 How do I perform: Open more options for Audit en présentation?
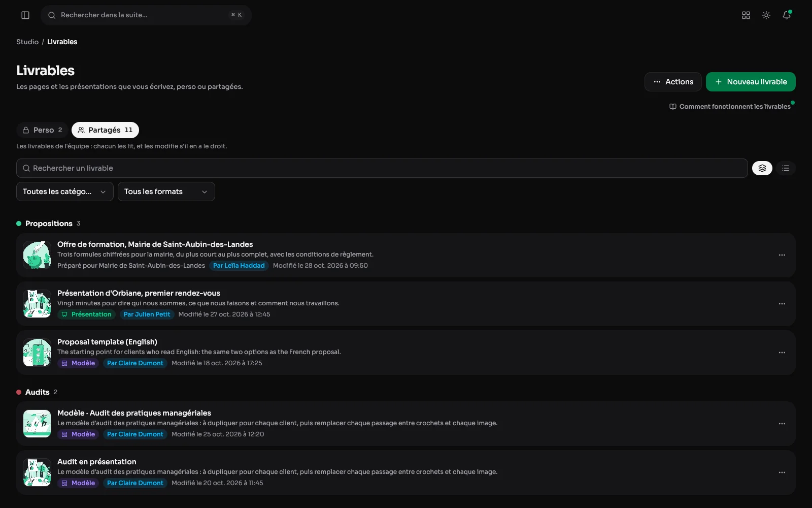point(782,472)
